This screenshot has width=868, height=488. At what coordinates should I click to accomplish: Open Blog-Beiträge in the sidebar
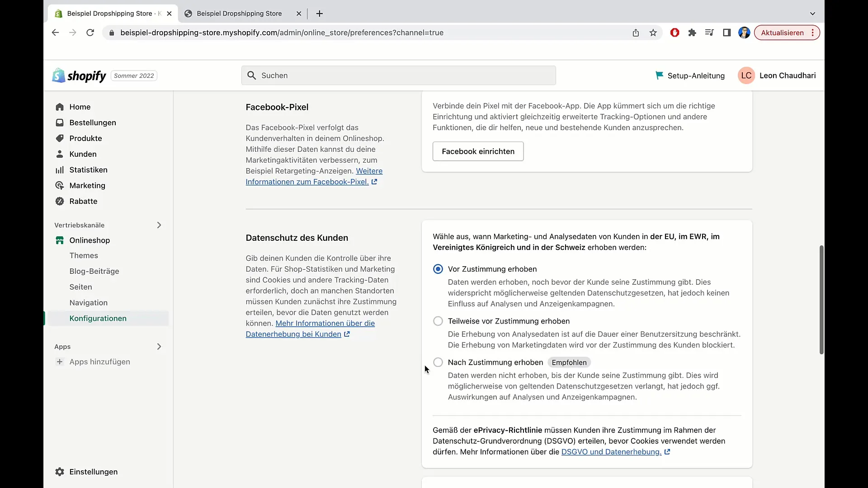tap(94, 271)
